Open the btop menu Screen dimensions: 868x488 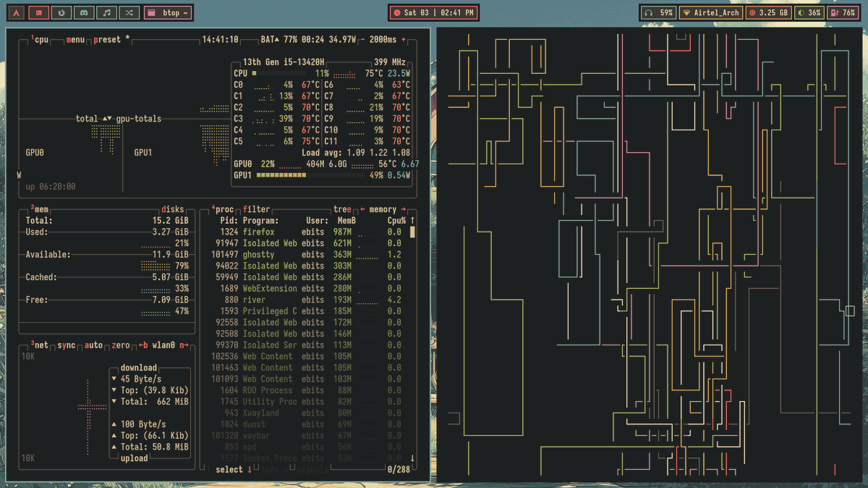pyautogui.click(x=75, y=40)
